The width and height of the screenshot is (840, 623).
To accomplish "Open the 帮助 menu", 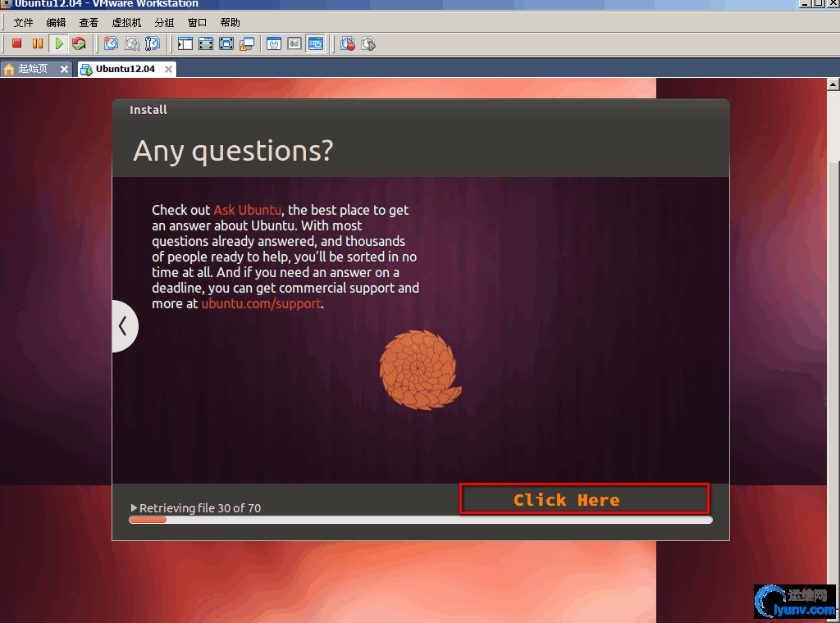I will coord(230,22).
